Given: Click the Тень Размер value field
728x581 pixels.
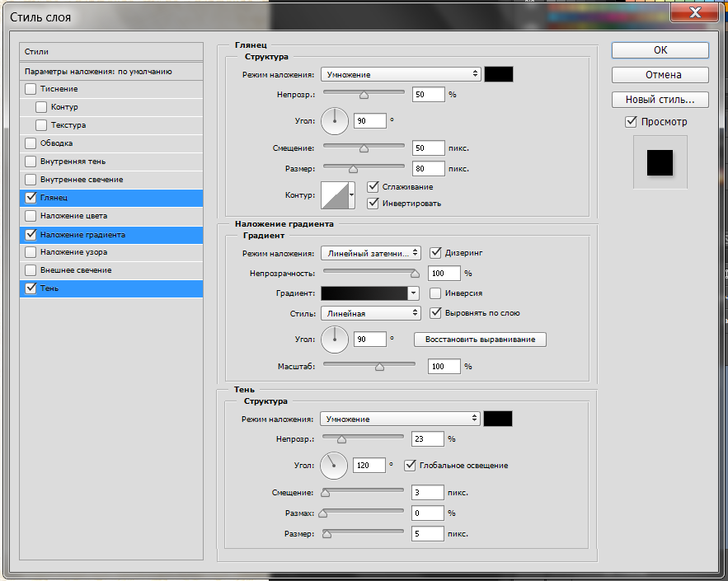Looking at the screenshot, I should pyautogui.click(x=427, y=534).
